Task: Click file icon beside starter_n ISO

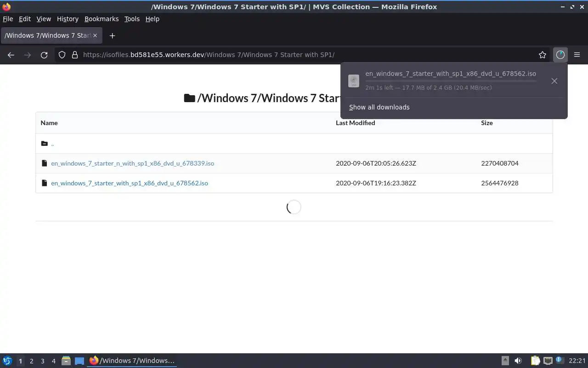Action: coord(45,163)
